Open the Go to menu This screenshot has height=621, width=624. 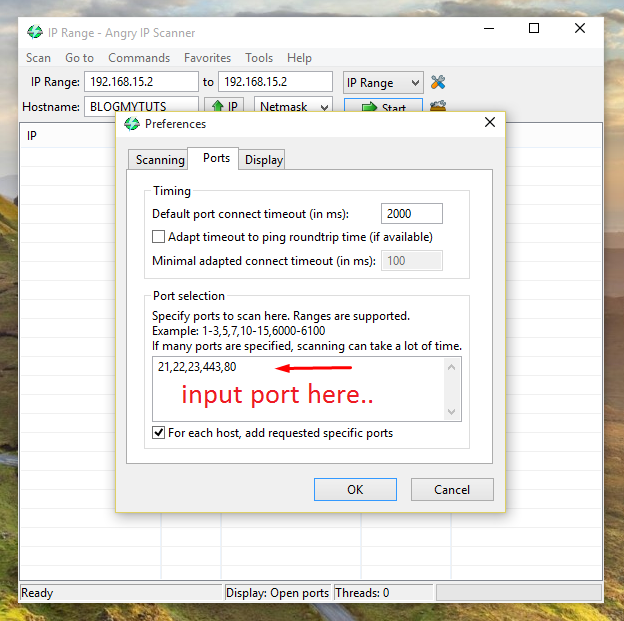click(79, 58)
